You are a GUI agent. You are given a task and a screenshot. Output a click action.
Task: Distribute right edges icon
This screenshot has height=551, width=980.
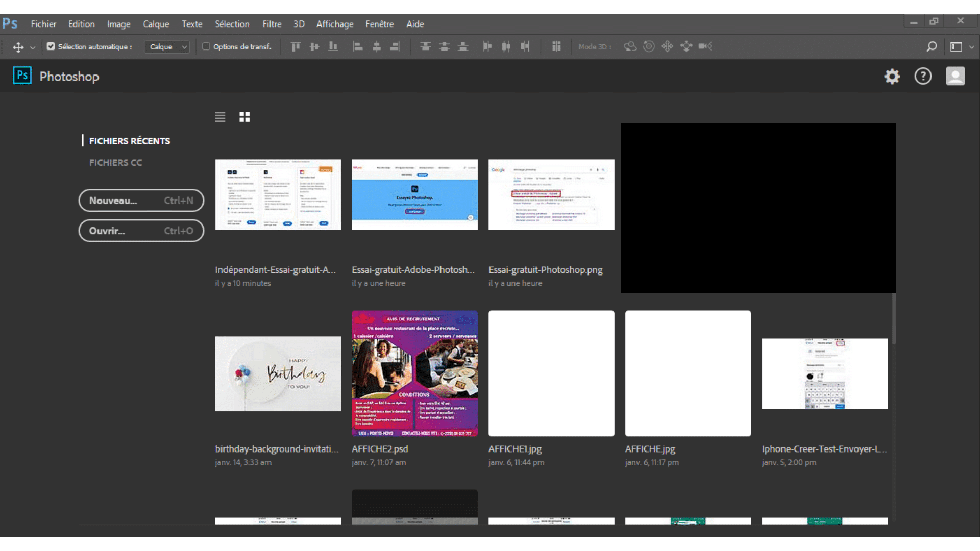(525, 47)
